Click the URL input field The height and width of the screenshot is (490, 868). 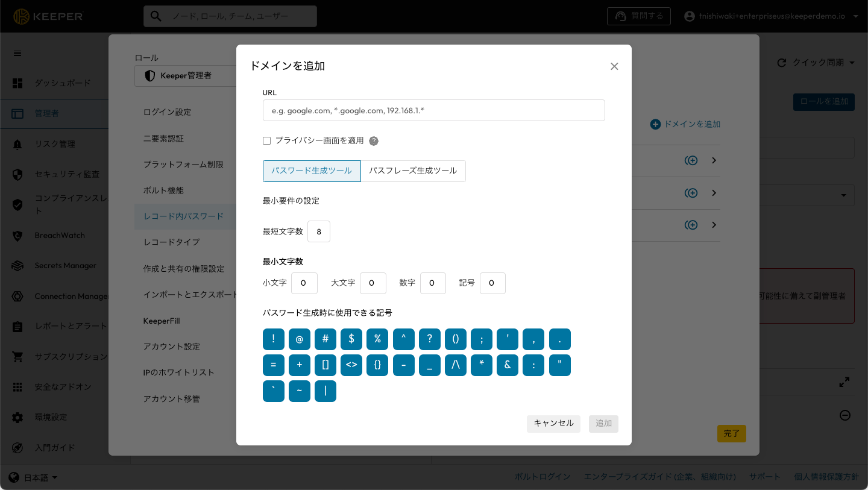click(433, 110)
